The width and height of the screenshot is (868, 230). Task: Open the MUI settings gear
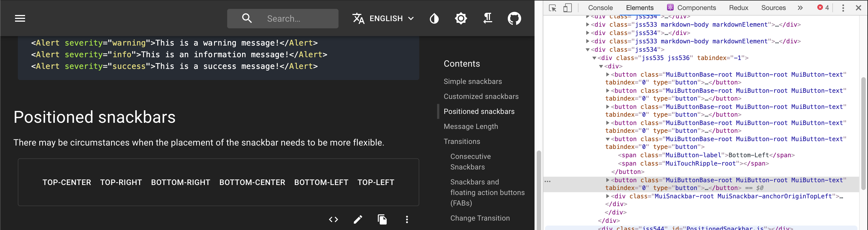click(x=461, y=18)
